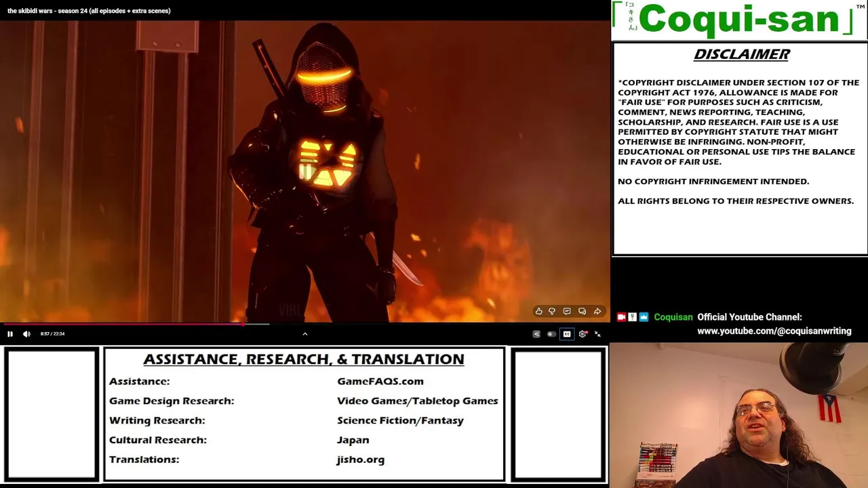Open player settings gear
The height and width of the screenshot is (488, 868).
tap(583, 333)
